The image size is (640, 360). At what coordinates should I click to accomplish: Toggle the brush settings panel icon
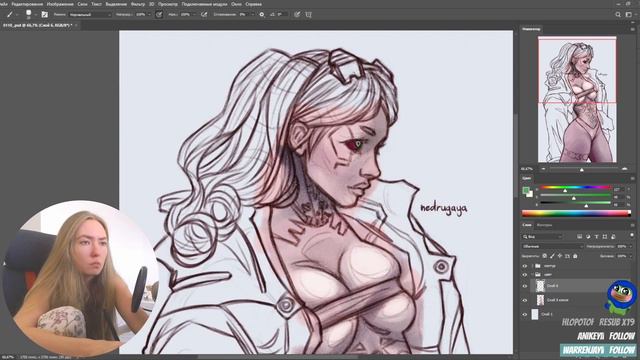point(44,15)
